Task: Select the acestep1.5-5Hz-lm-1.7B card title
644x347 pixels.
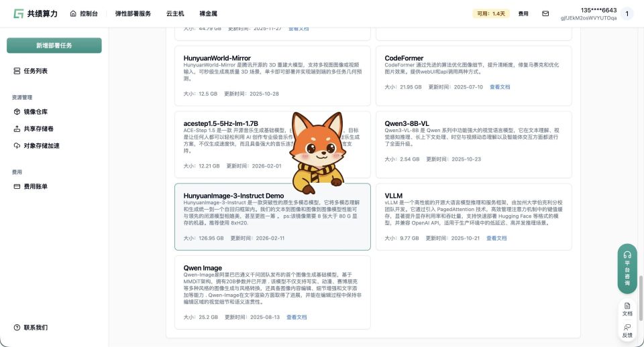Action: [x=221, y=123]
